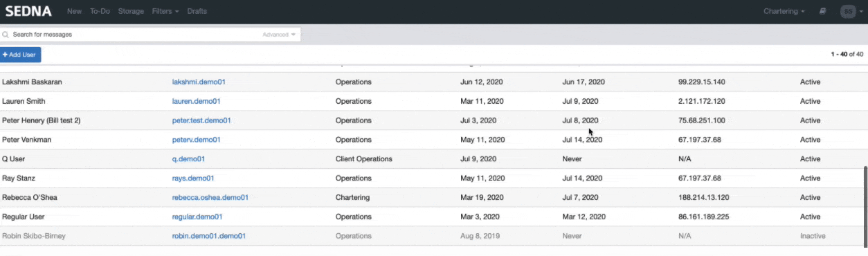Open the dropdown arrow beside SS avatar

click(862, 12)
